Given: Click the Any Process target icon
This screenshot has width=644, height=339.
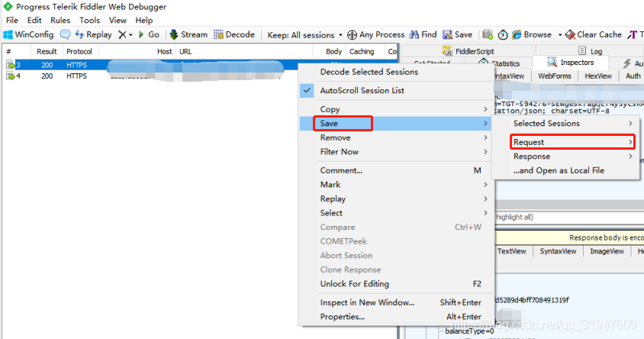Looking at the screenshot, I should [x=352, y=35].
